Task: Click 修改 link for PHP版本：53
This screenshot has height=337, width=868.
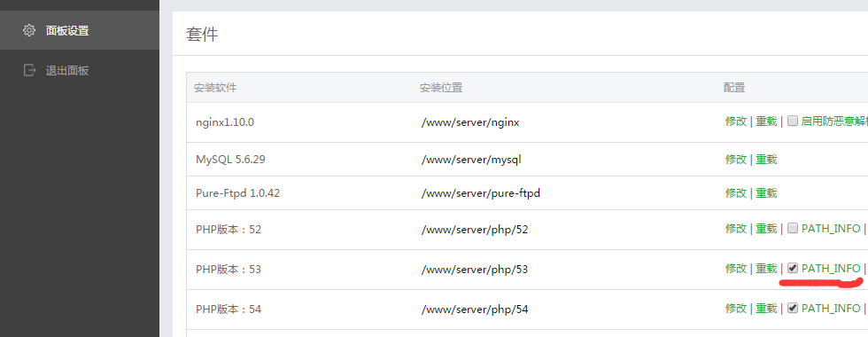Action: pyautogui.click(x=736, y=268)
